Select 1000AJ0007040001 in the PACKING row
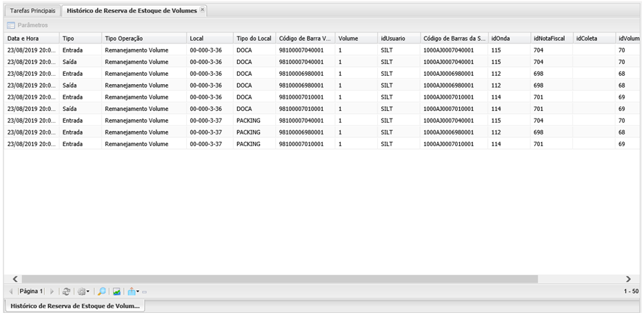 click(x=448, y=121)
